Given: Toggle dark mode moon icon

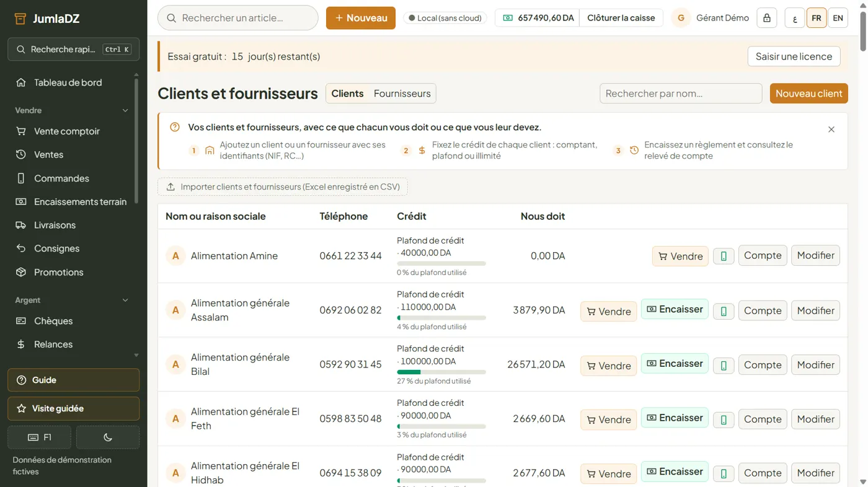Looking at the screenshot, I should point(108,437).
